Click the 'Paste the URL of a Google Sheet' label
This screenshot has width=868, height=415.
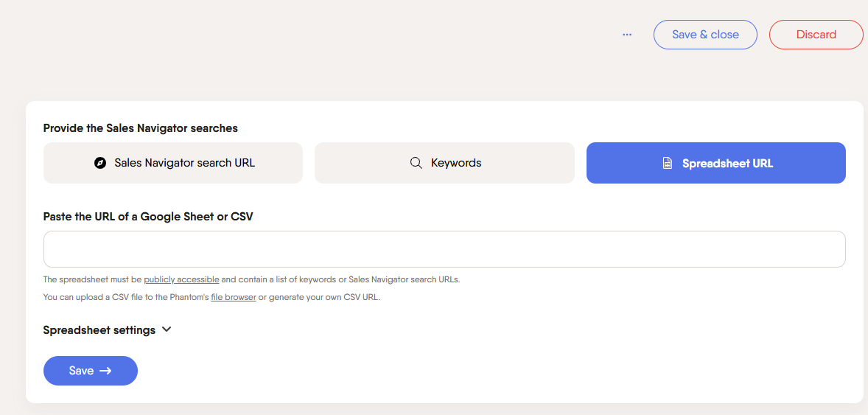click(x=148, y=217)
